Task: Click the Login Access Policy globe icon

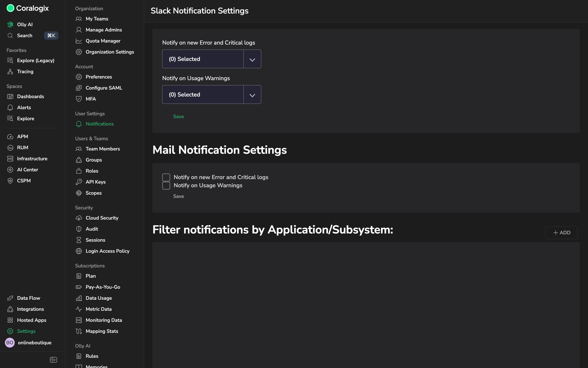Action: pos(79,251)
